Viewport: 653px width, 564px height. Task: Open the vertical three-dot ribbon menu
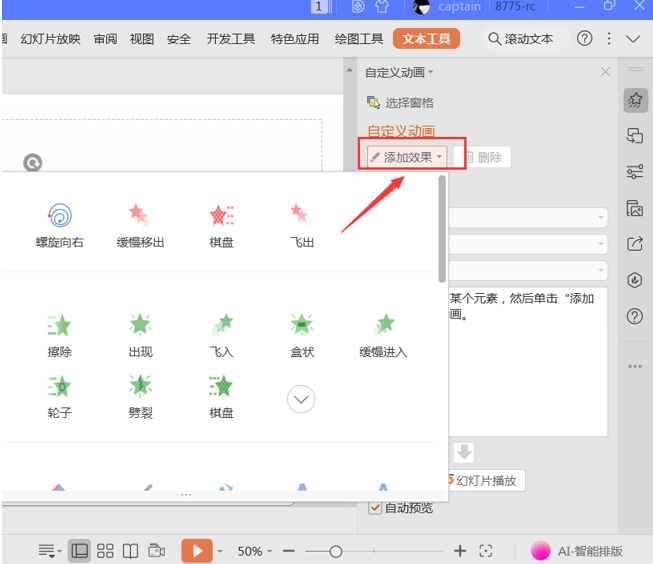pyautogui.click(x=609, y=39)
